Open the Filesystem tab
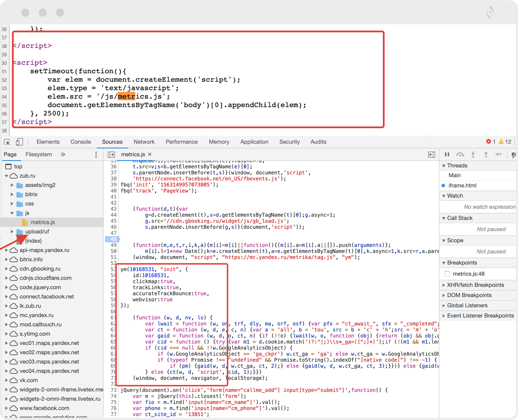 tap(39, 155)
